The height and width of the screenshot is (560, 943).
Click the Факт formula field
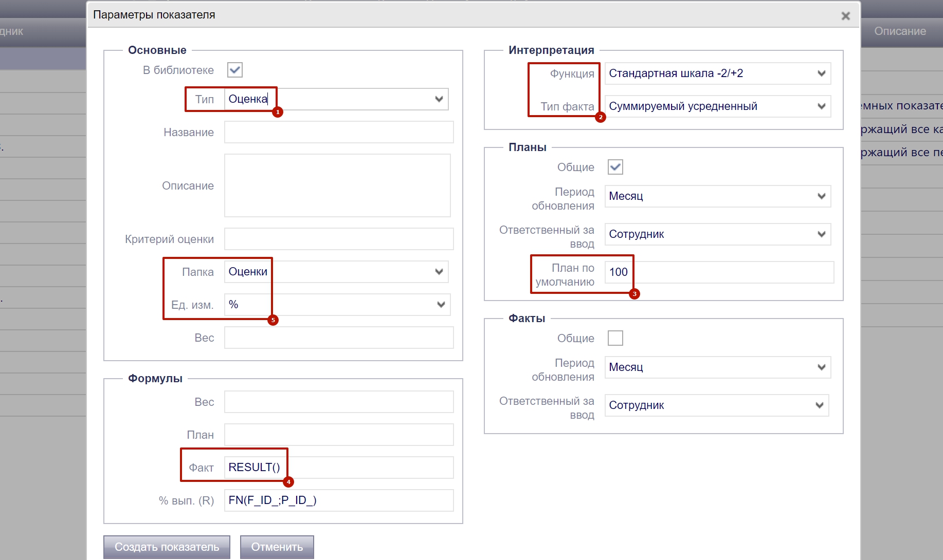[x=338, y=468]
